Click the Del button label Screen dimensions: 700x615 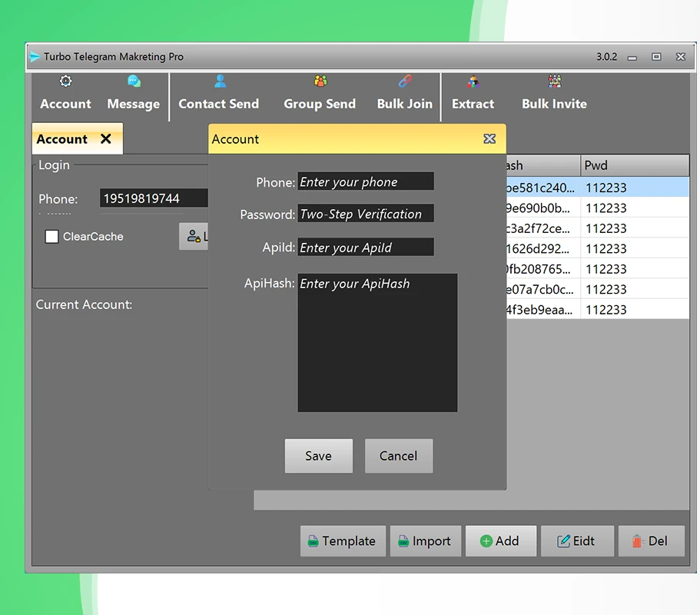coord(658,541)
